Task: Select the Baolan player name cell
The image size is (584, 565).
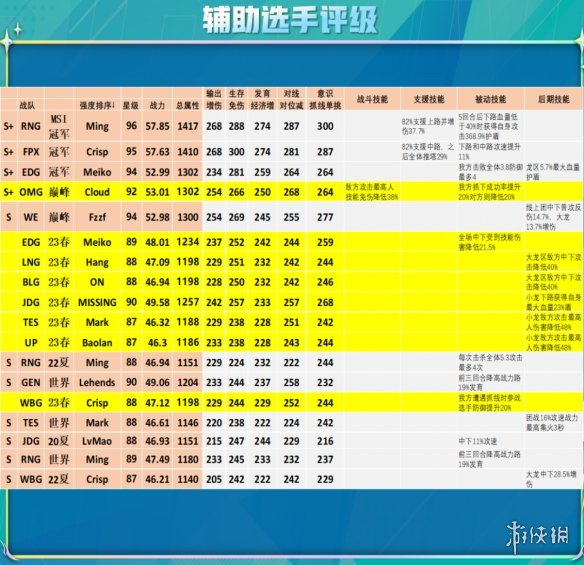Action: click(x=97, y=343)
